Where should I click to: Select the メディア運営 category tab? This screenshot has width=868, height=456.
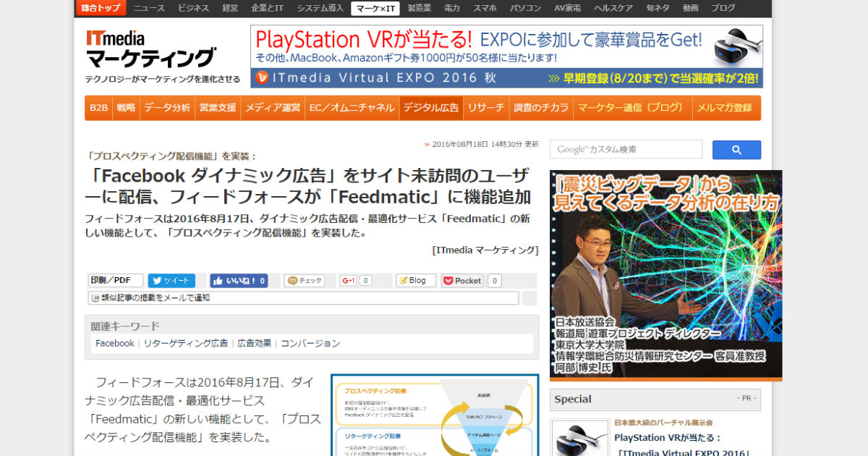[x=273, y=108]
